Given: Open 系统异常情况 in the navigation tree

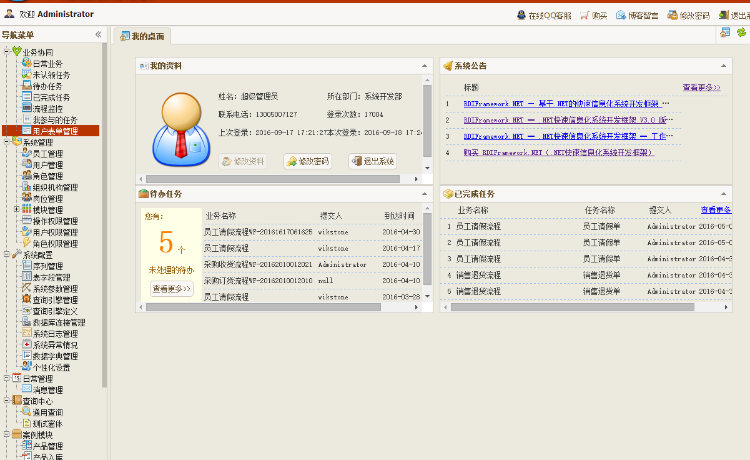Looking at the screenshot, I should 55,345.
